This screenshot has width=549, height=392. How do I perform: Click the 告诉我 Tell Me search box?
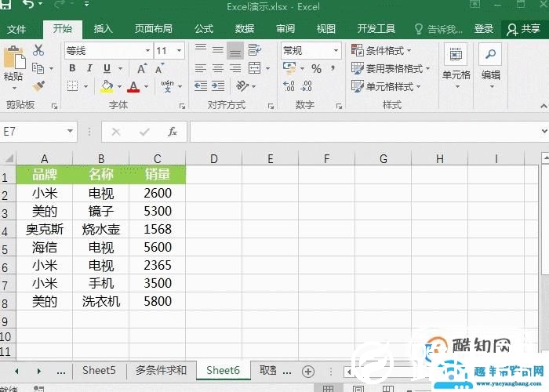[x=438, y=29]
